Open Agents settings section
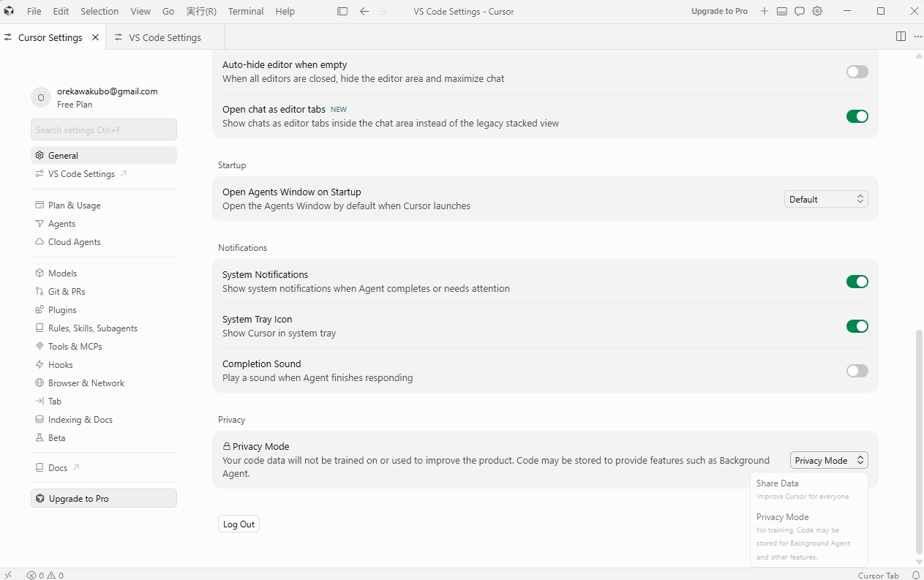This screenshot has width=924, height=580. coord(104,223)
